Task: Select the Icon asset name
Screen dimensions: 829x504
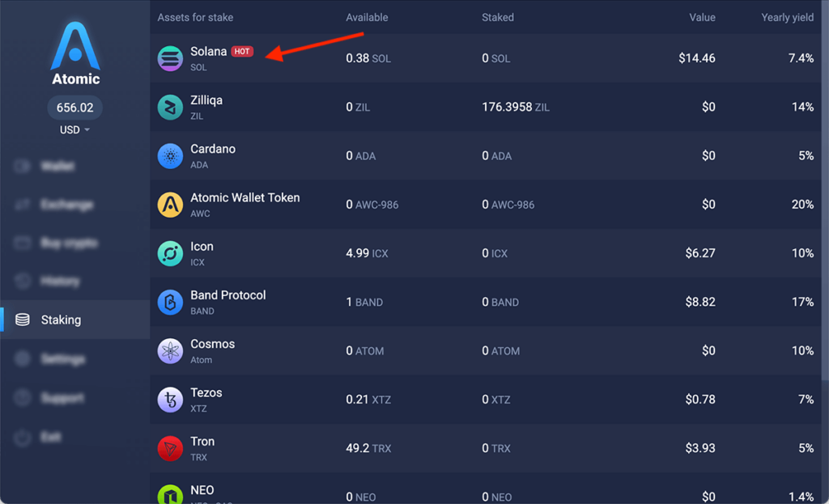Action: pyautogui.click(x=202, y=247)
